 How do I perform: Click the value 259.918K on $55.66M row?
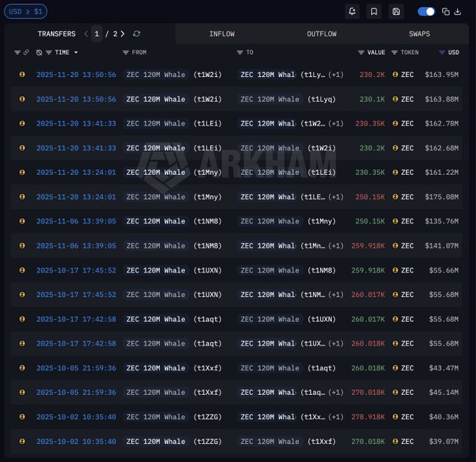pyautogui.click(x=367, y=270)
